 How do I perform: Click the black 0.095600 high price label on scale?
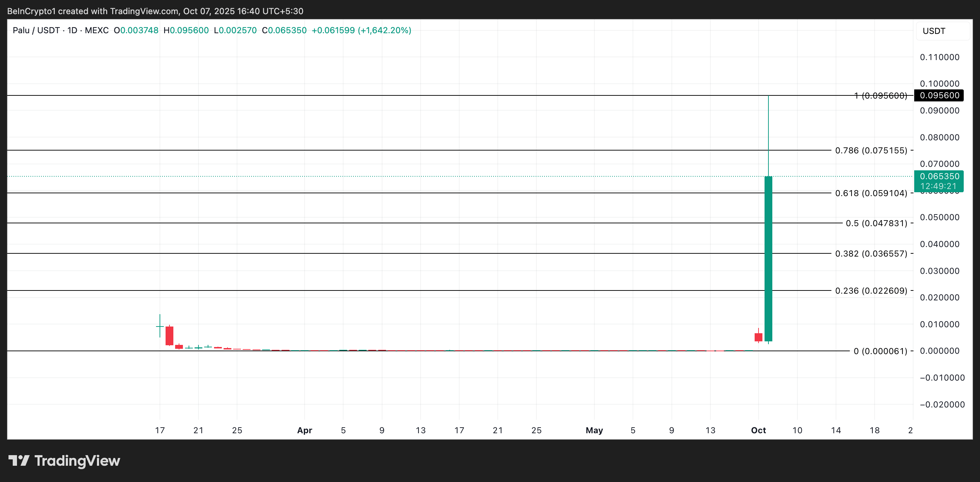click(939, 96)
